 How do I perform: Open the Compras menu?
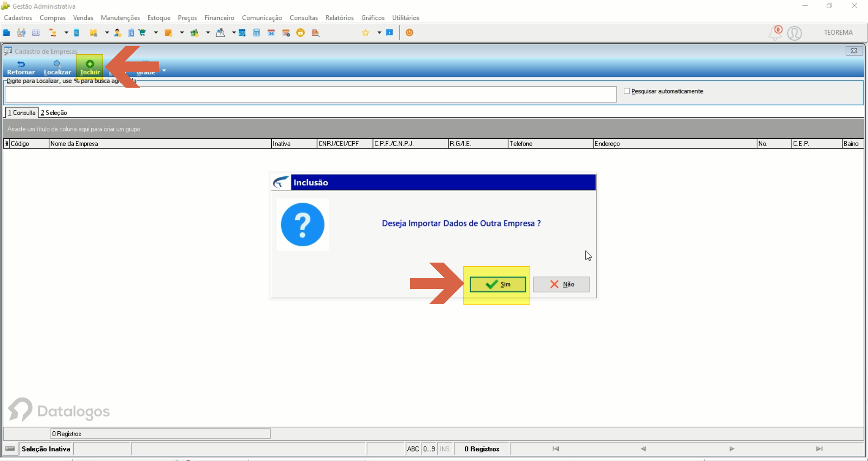coord(52,18)
